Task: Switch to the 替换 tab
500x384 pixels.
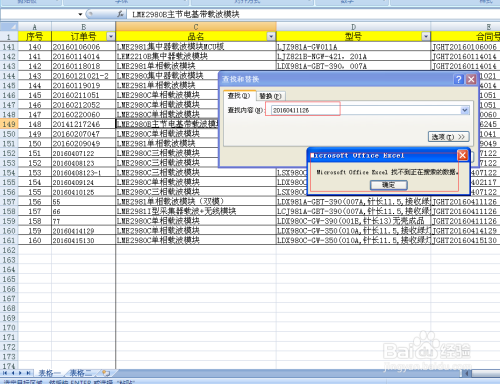Action: pos(270,96)
